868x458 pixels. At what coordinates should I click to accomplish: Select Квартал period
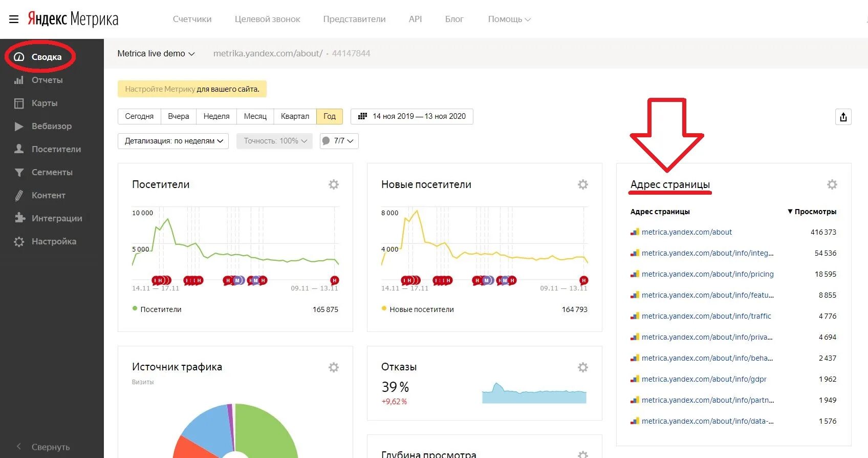[295, 116]
